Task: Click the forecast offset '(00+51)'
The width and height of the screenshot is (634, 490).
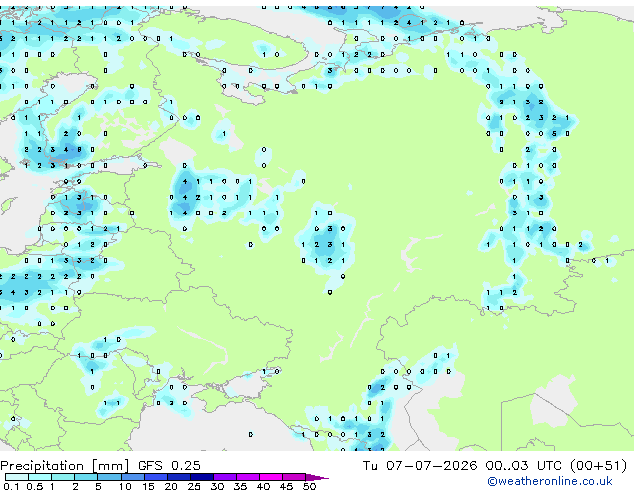Action: pos(598,466)
